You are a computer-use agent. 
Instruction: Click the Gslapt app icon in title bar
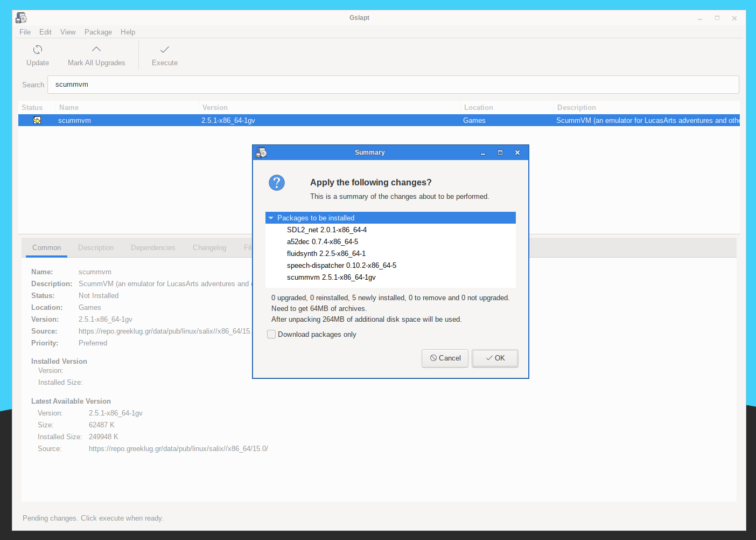click(x=21, y=18)
